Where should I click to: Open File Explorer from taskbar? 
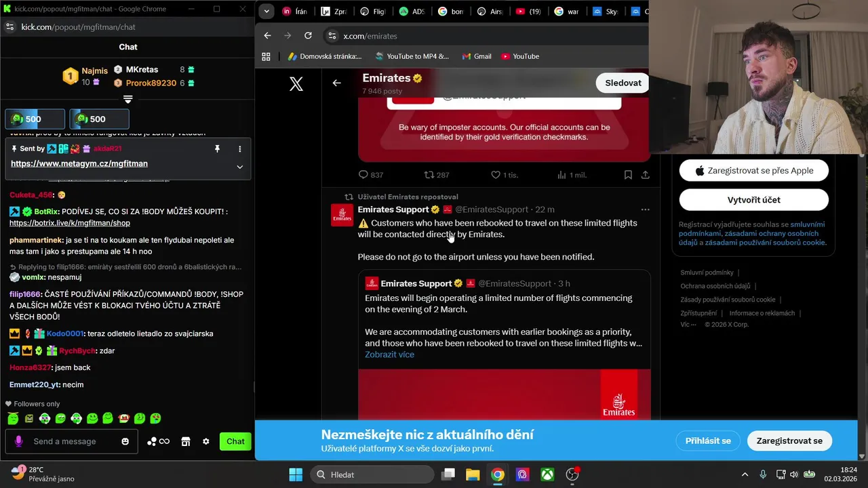[x=473, y=474]
